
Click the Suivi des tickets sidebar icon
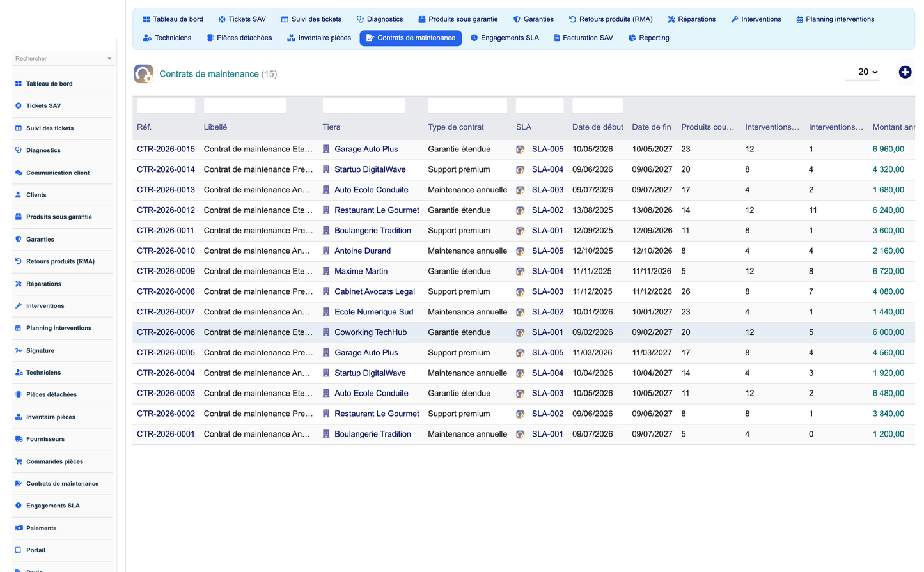click(x=19, y=128)
